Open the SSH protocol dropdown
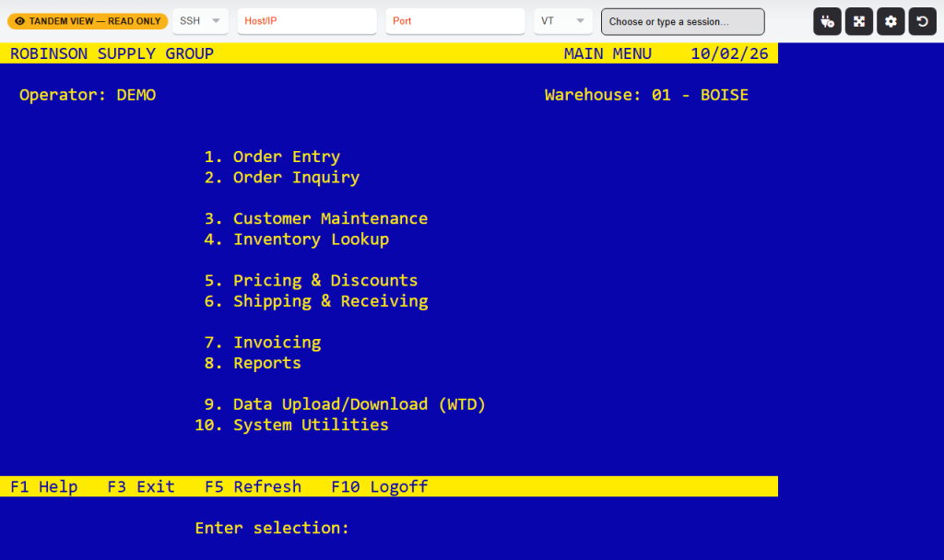 click(x=200, y=21)
